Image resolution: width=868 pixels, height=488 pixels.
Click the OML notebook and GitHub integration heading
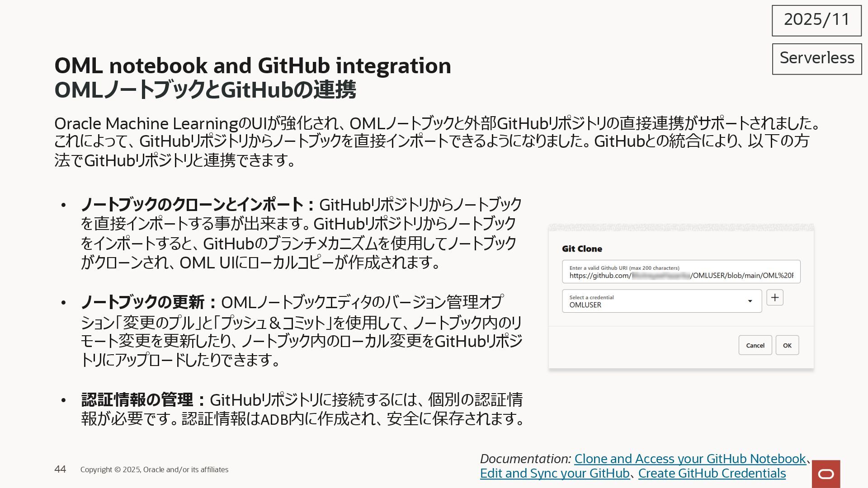(253, 66)
